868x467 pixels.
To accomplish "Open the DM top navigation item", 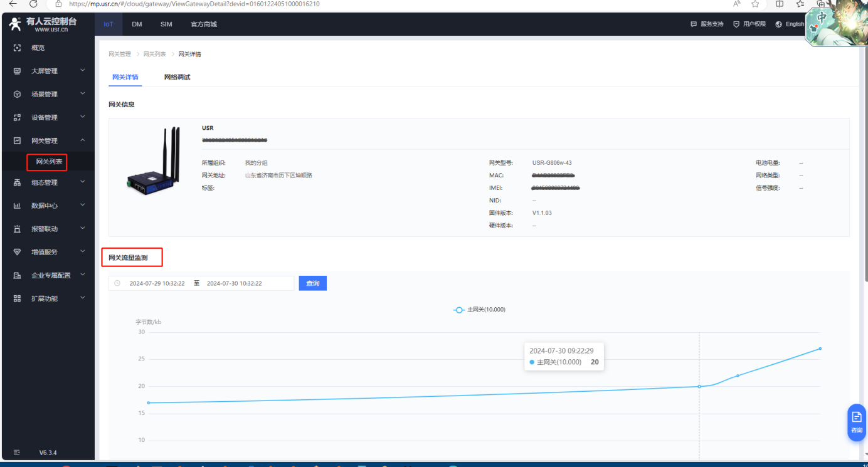I will pyautogui.click(x=137, y=24).
